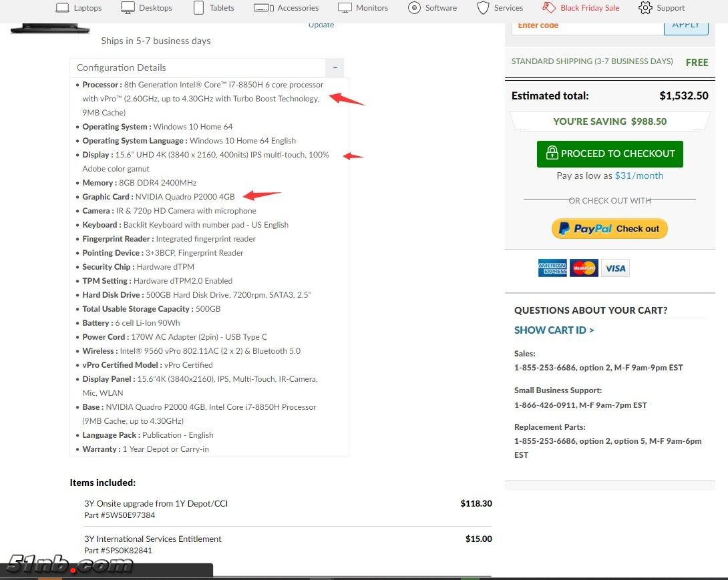Click the Laptops icon in navigation

tap(62, 8)
